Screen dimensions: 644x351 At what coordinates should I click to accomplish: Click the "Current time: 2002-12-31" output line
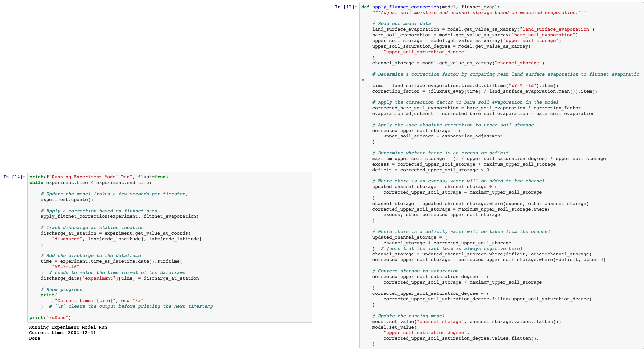[x=62, y=333]
